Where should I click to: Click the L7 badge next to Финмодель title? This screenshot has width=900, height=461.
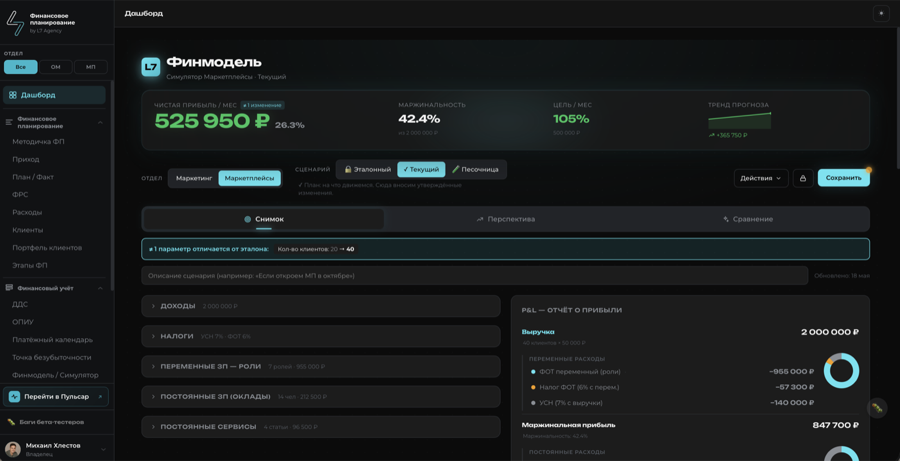pyautogui.click(x=151, y=67)
